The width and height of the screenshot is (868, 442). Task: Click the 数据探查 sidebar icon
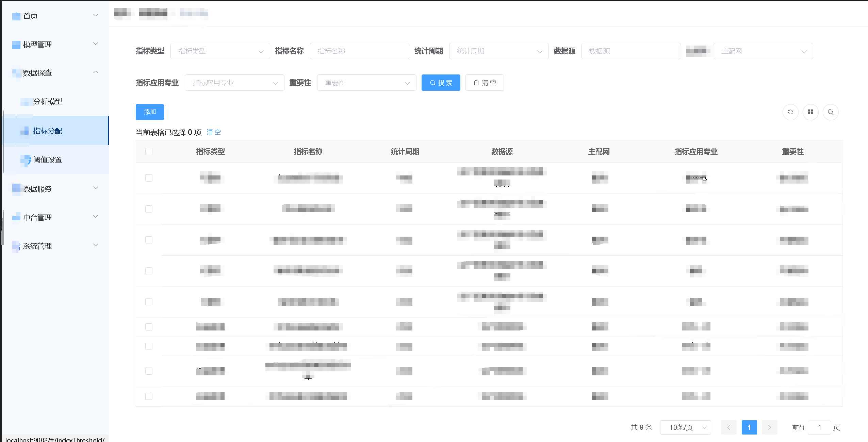click(x=16, y=73)
